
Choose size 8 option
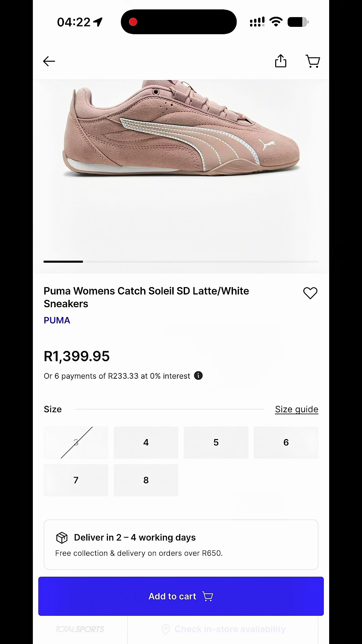(x=146, y=480)
